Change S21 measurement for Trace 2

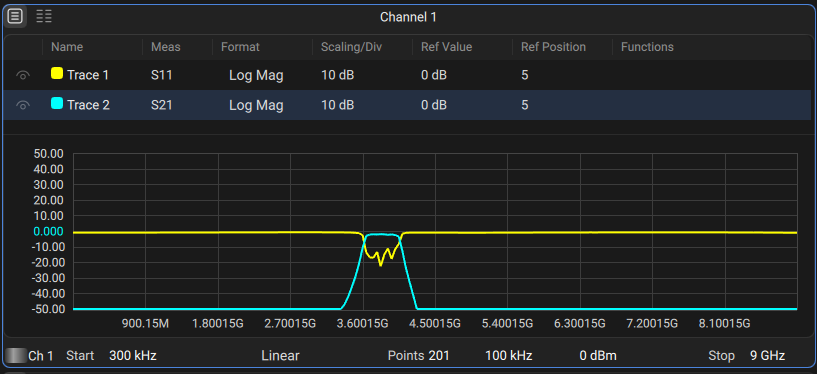click(x=162, y=105)
